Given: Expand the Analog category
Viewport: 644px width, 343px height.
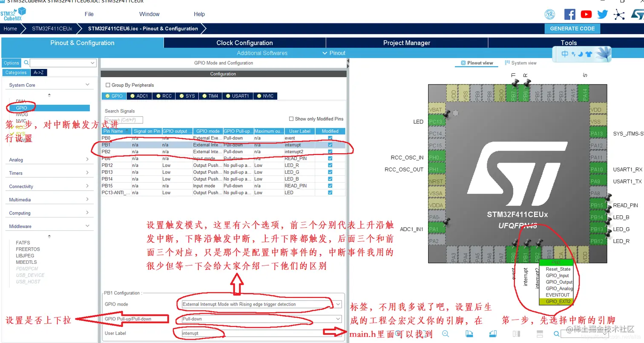Looking at the screenshot, I should (87, 160).
